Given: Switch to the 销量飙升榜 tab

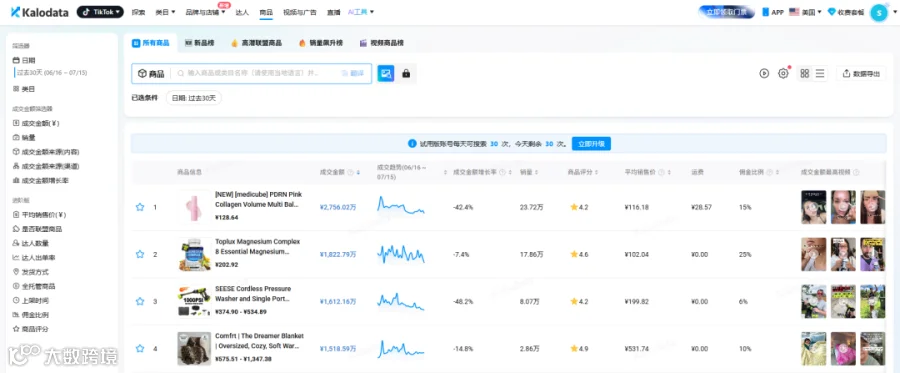Looking at the screenshot, I should click(320, 43).
